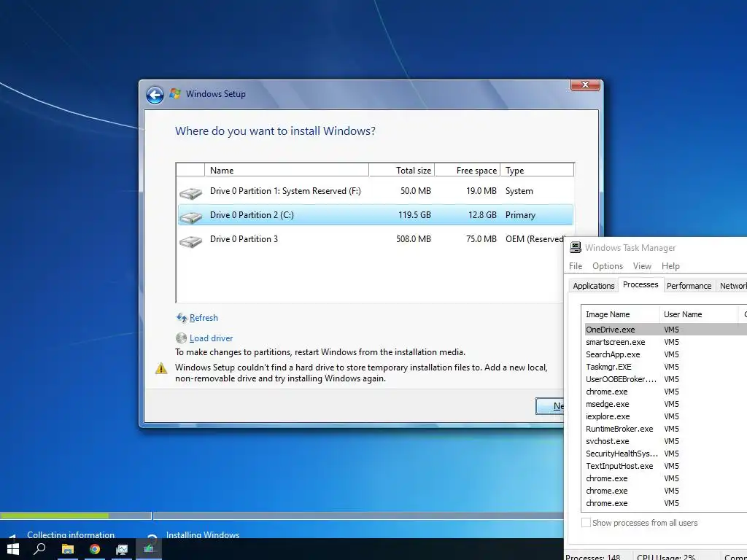Click the drive icon for Drive 0 Partition 3
747x560 pixels.
190,241
